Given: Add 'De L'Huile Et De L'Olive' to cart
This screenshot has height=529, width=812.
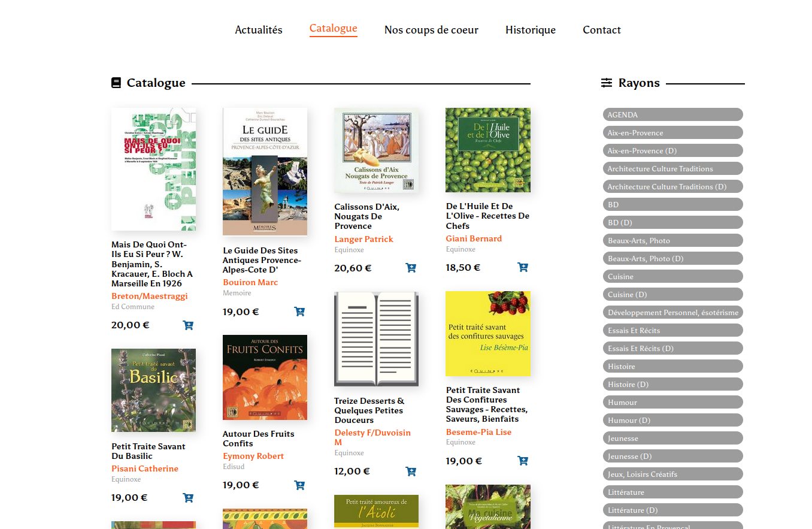Looking at the screenshot, I should coord(523,267).
